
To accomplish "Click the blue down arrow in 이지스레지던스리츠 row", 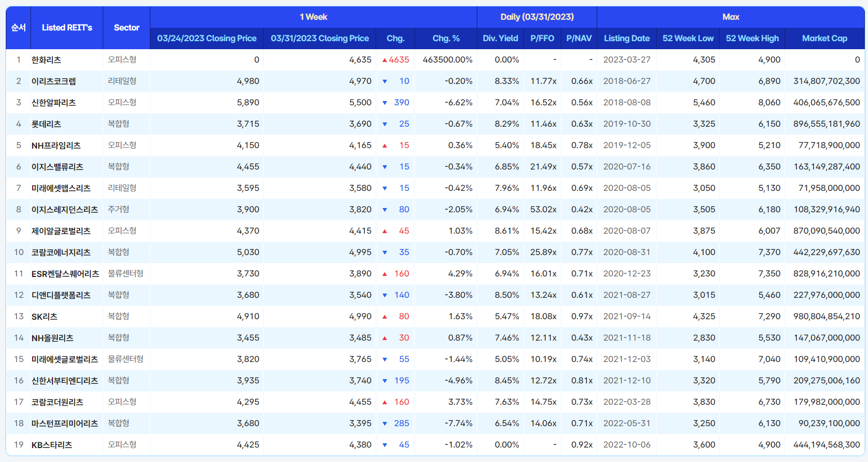I will 385,210.
